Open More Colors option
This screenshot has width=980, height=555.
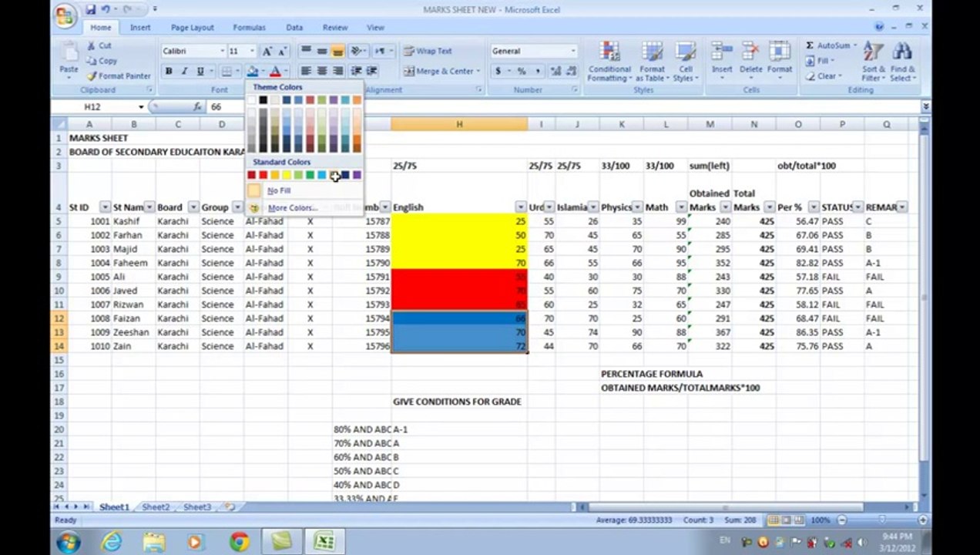coord(304,208)
